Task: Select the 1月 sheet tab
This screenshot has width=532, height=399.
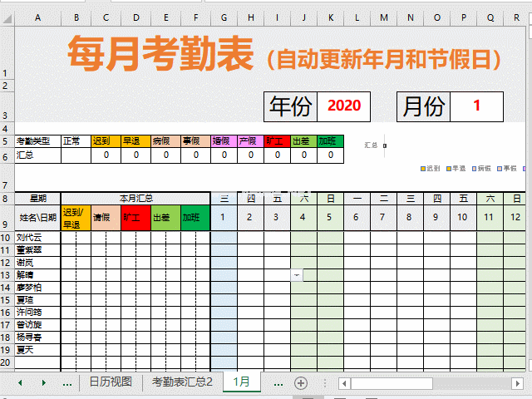Action: [242, 382]
